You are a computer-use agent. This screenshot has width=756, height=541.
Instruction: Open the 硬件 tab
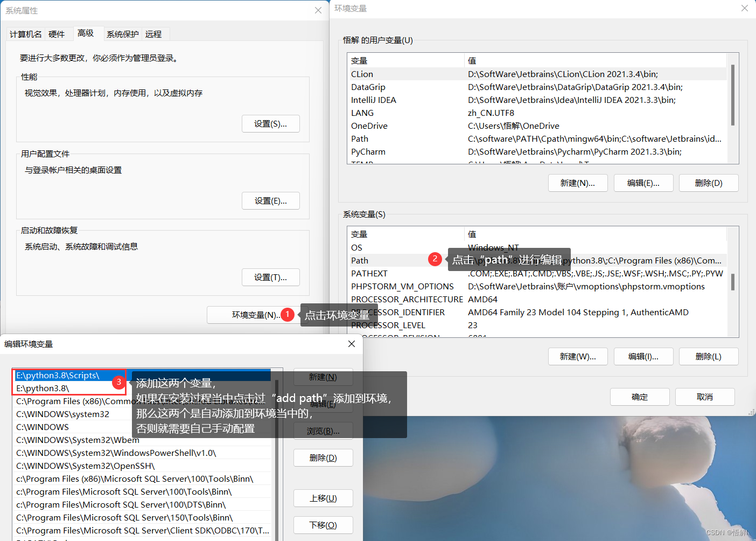pos(57,34)
